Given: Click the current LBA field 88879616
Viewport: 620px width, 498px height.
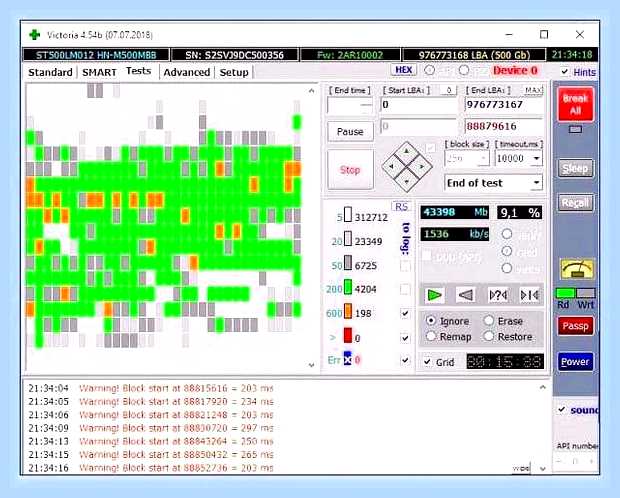Looking at the screenshot, I should click(504, 127).
